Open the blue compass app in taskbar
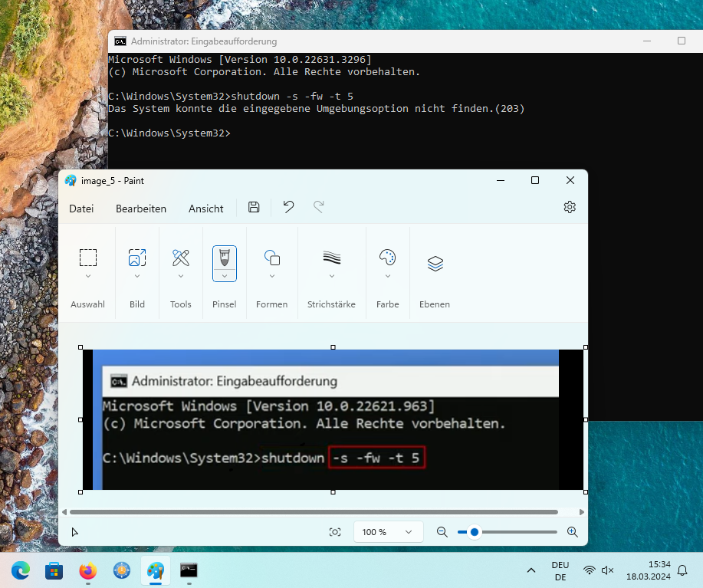The width and height of the screenshot is (703, 588). pos(122,570)
